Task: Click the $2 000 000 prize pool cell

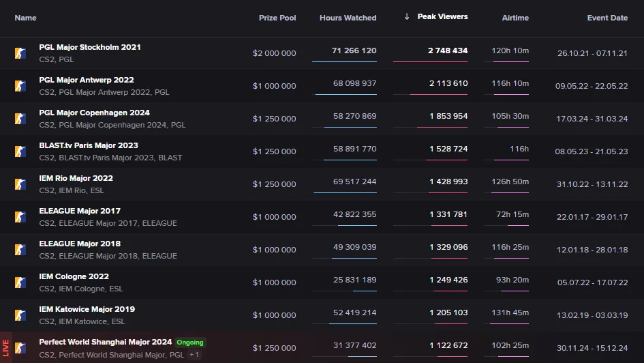Action: [275, 53]
